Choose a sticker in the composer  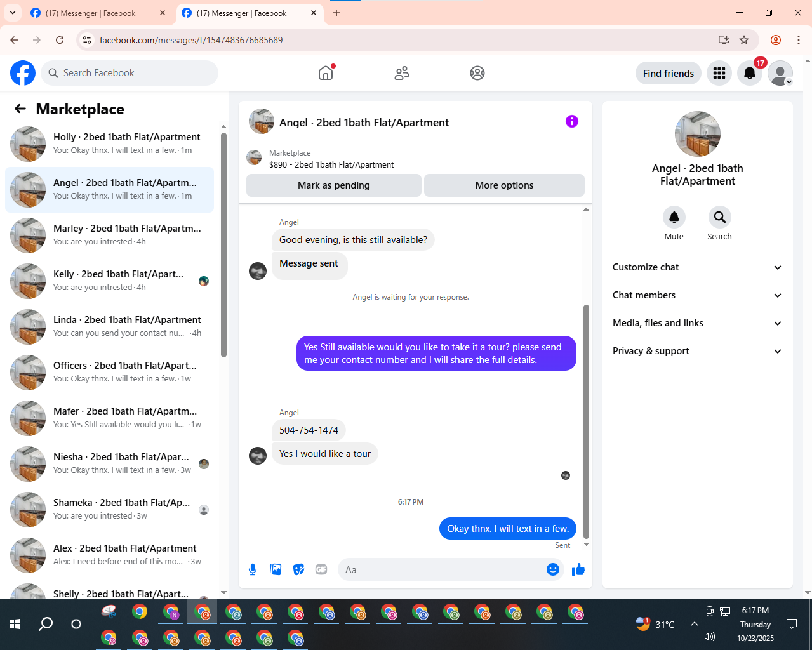tap(298, 569)
